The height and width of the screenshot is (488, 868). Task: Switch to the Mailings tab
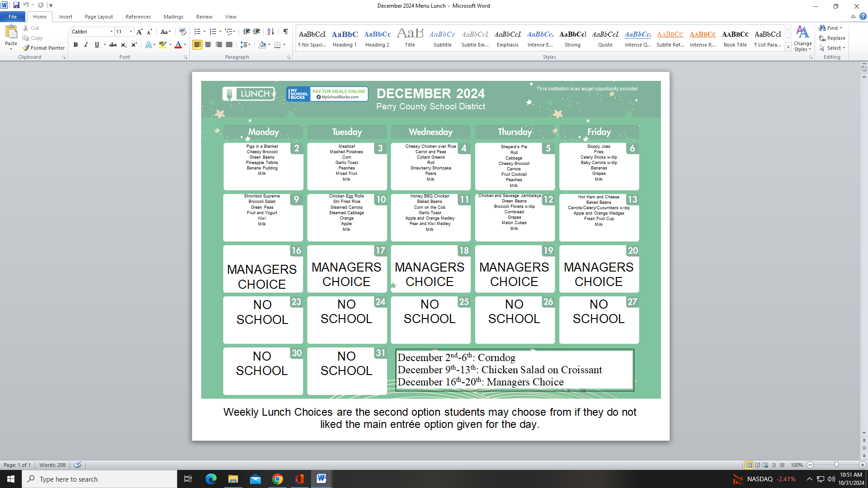[x=174, y=17]
